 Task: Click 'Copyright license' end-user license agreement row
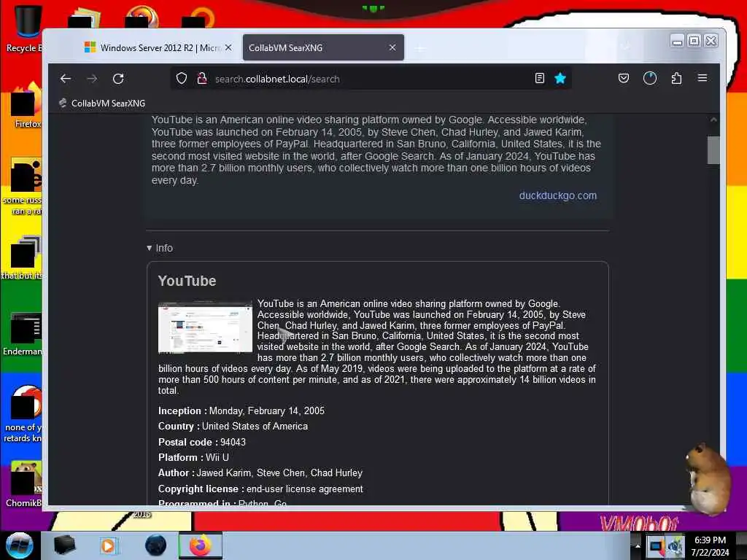click(260, 489)
